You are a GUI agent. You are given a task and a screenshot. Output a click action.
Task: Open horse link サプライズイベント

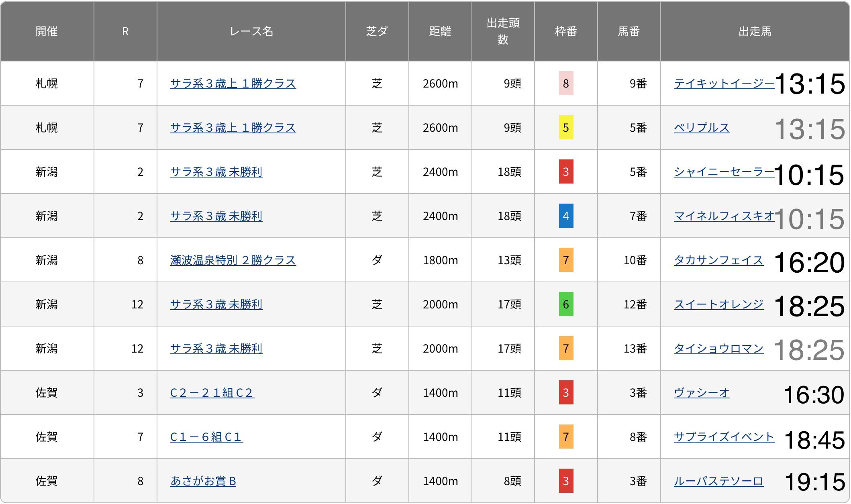pos(724,437)
